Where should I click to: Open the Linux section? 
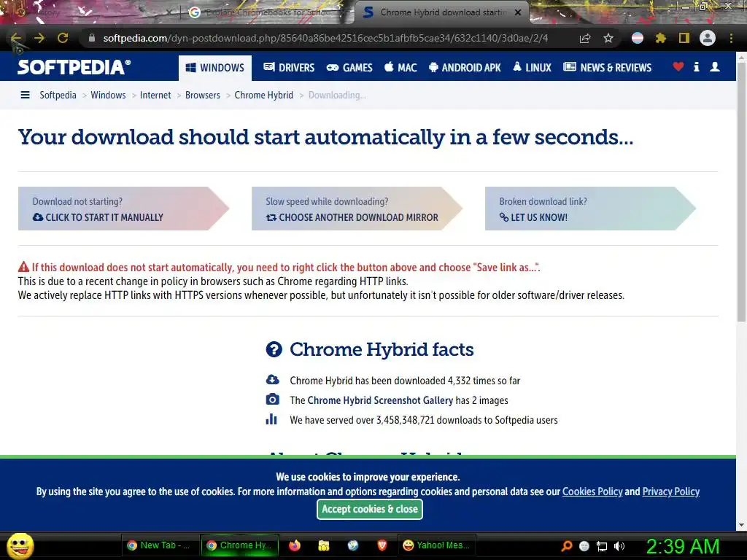tap(532, 68)
